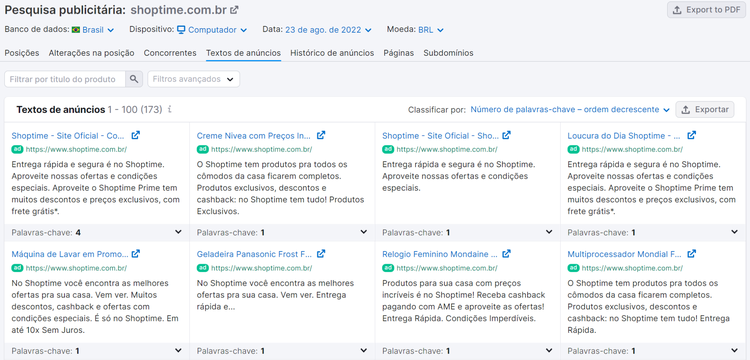Expand Palavras-chave on Shoptime - Site Oficial - Sho... card

(549, 232)
